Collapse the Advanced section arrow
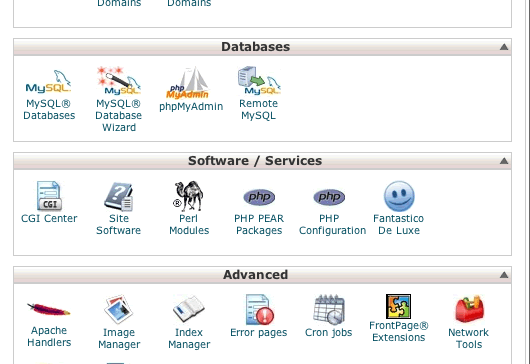 point(504,275)
